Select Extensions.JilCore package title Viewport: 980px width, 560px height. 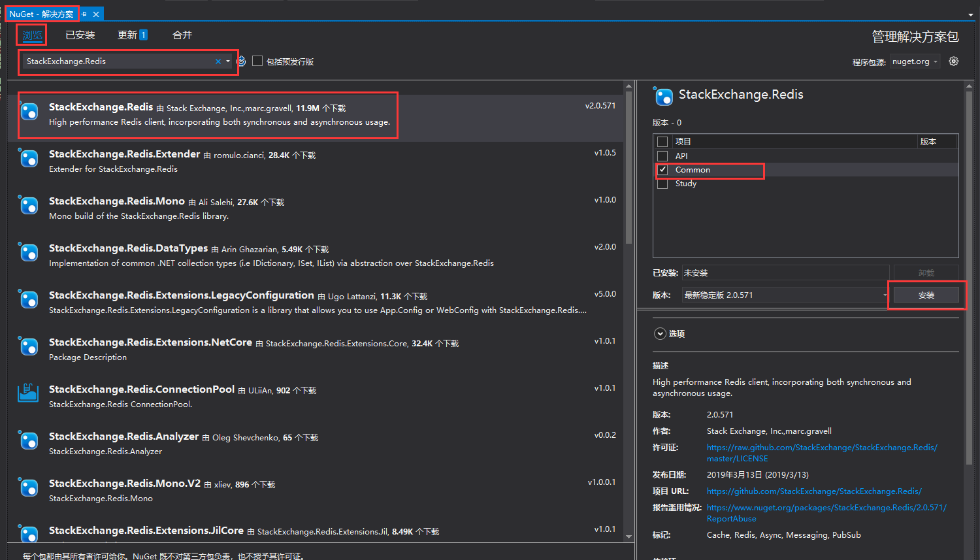146,531
